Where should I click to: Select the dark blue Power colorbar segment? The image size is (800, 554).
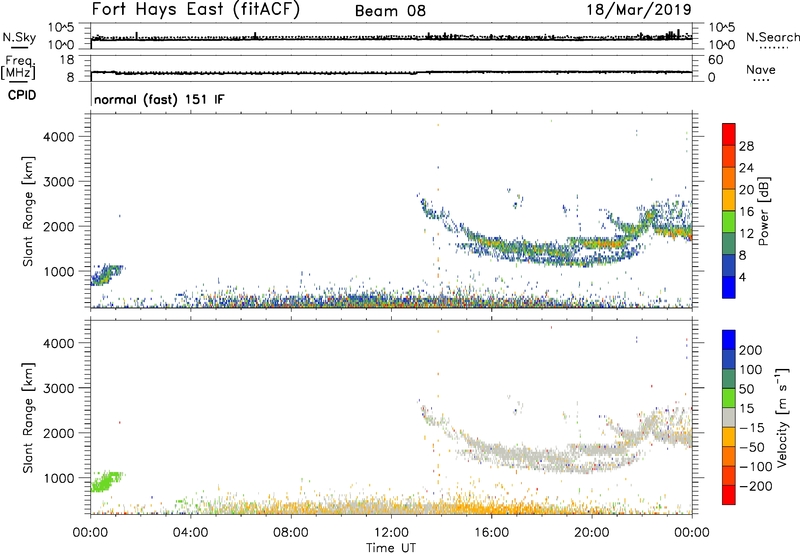point(728,289)
